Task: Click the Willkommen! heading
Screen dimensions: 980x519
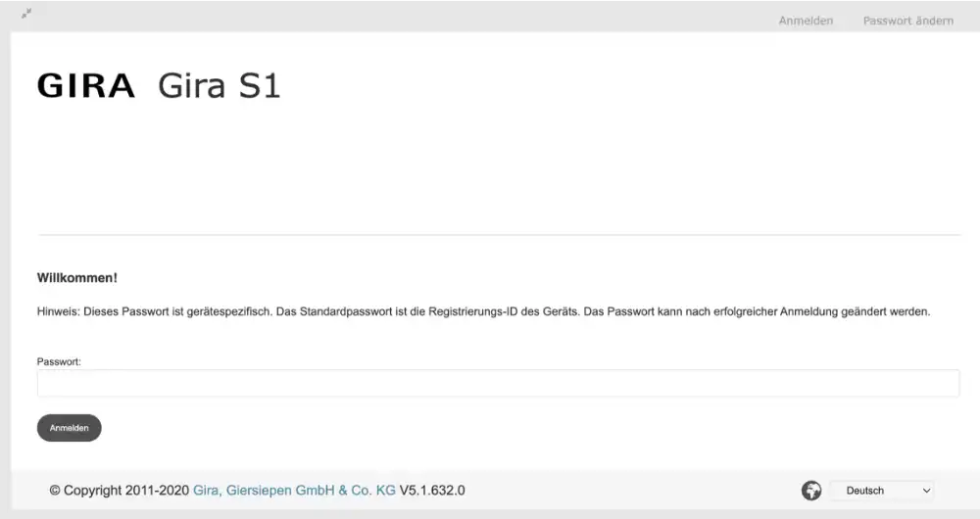Action: click(76, 278)
